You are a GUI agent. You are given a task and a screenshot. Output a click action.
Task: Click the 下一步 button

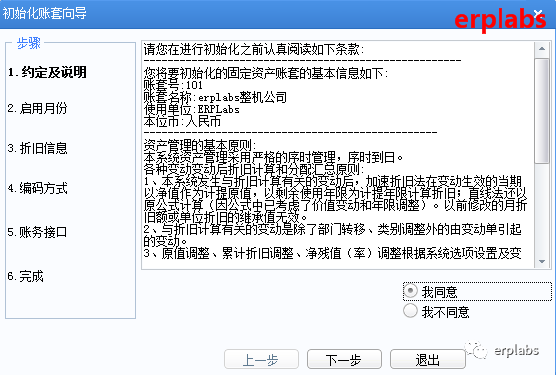344,360
